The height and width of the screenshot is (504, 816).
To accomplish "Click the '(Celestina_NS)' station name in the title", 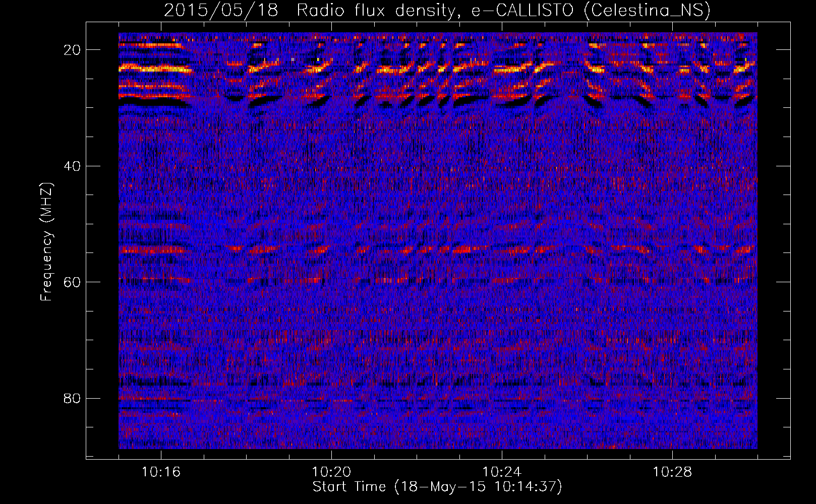I will pos(647,10).
